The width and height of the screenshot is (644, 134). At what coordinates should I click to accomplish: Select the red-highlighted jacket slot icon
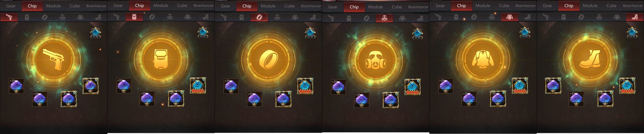[x=509, y=17]
